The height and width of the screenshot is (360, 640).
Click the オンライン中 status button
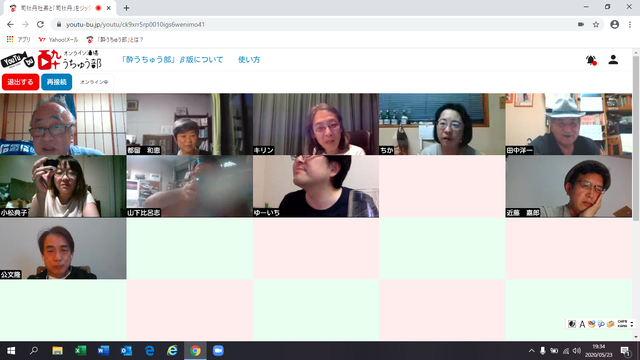pyautogui.click(x=94, y=82)
